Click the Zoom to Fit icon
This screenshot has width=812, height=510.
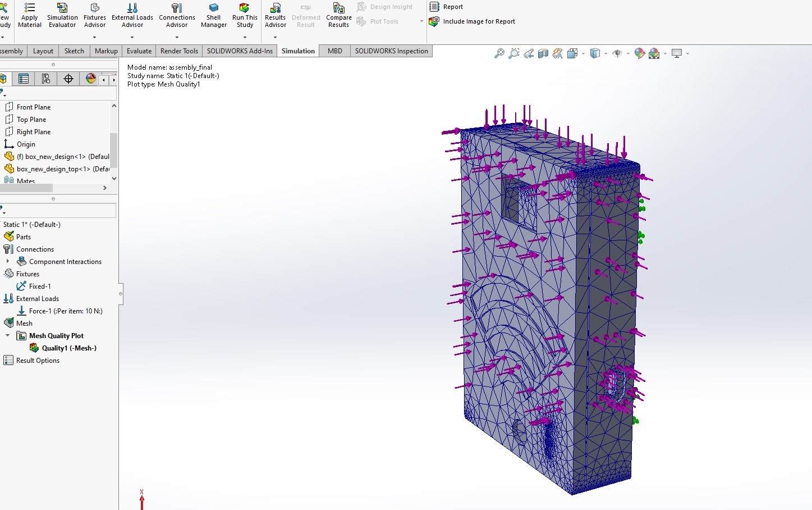click(499, 53)
